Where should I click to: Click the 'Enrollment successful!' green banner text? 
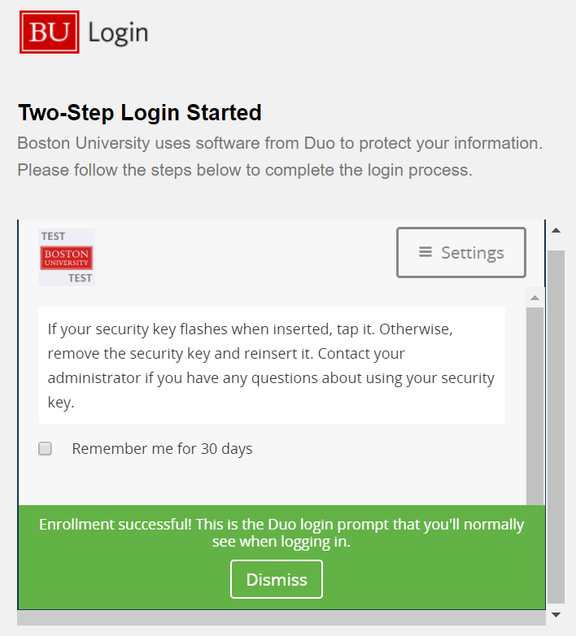[282, 533]
